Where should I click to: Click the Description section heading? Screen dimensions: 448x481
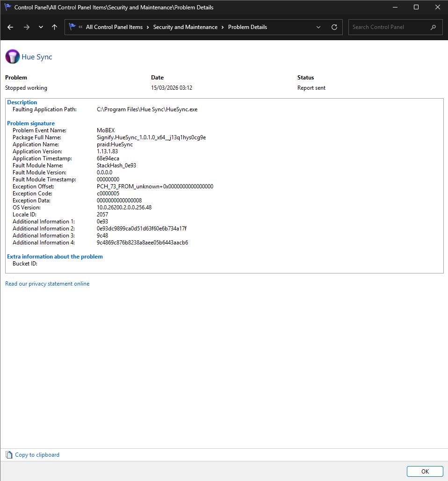coord(22,102)
